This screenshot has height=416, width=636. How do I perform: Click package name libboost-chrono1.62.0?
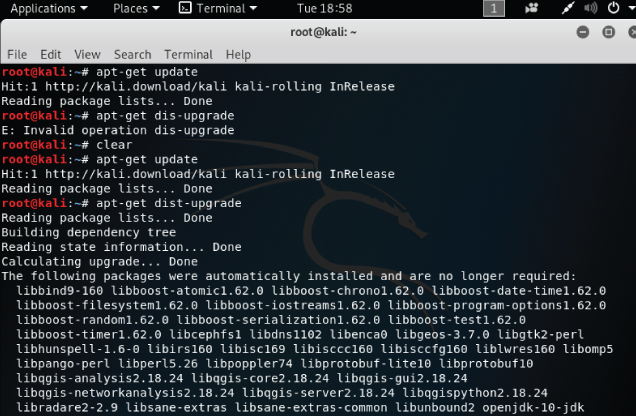tap(348, 291)
